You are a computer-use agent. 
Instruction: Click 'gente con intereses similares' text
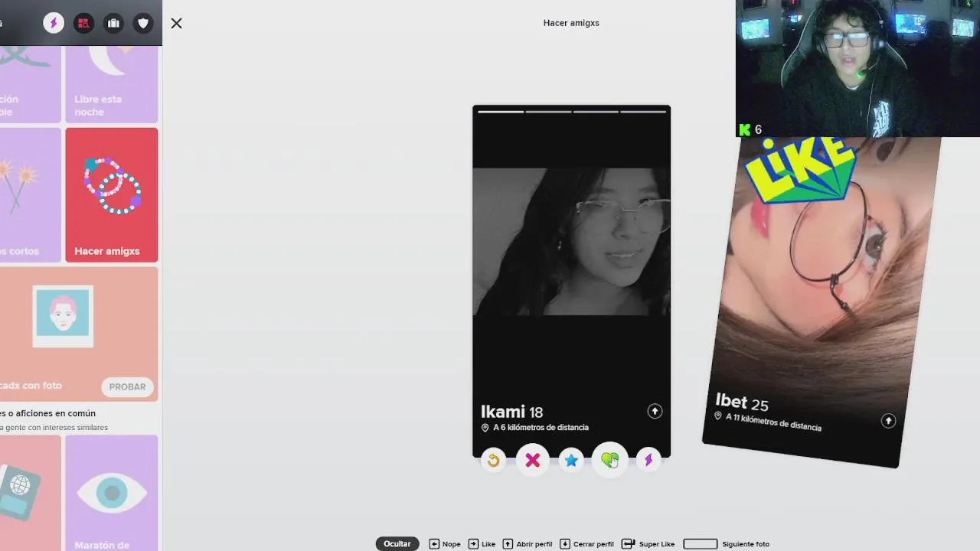pos(58,428)
